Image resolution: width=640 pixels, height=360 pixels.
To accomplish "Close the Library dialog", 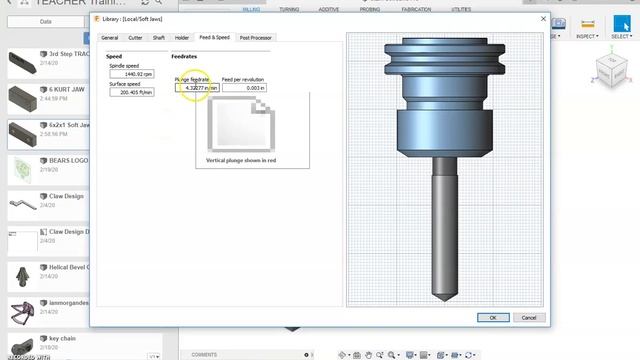I will coord(543,19).
